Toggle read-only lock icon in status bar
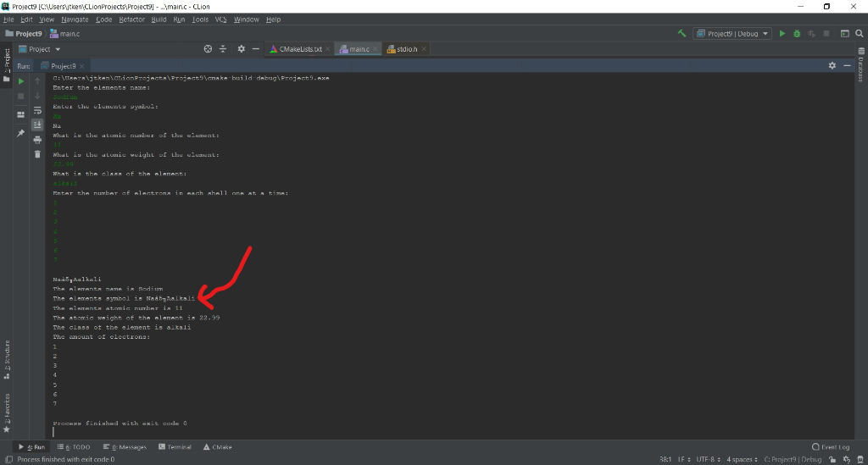Image resolution: width=868 pixels, height=465 pixels. pyautogui.click(x=832, y=459)
